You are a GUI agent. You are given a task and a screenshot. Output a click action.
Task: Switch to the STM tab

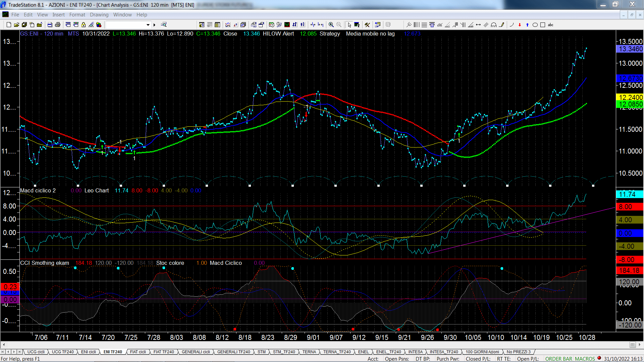point(262,352)
